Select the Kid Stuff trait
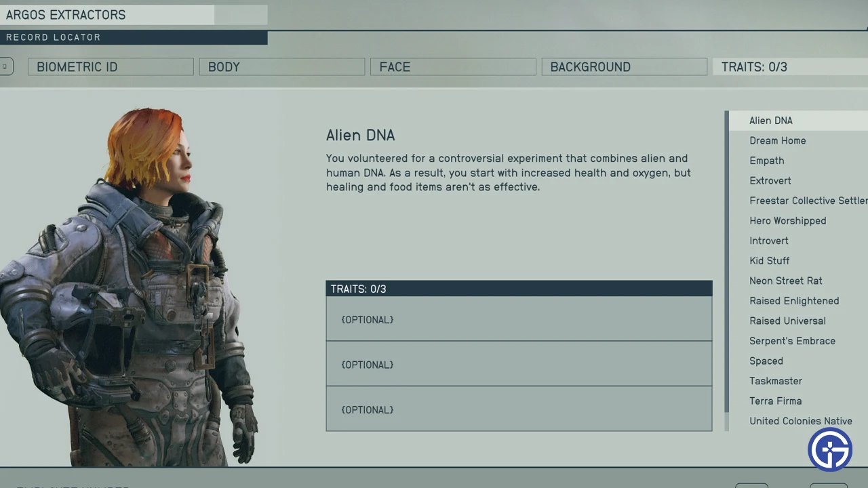Image resolution: width=868 pixels, height=488 pixels. point(770,261)
